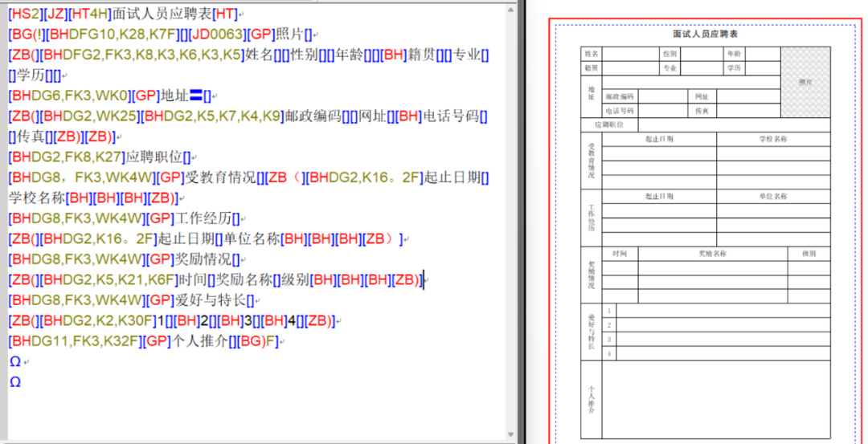The height and width of the screenshot is (444, 868).
Task: Click the 学校名称 column header in preview
Action: (x=773, y=139)
